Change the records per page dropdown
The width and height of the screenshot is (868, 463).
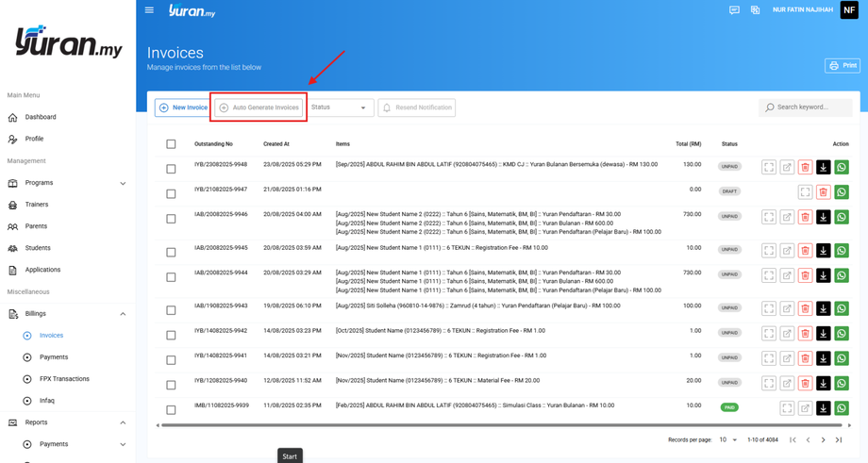pyautogui.click(x=727, y=440)
